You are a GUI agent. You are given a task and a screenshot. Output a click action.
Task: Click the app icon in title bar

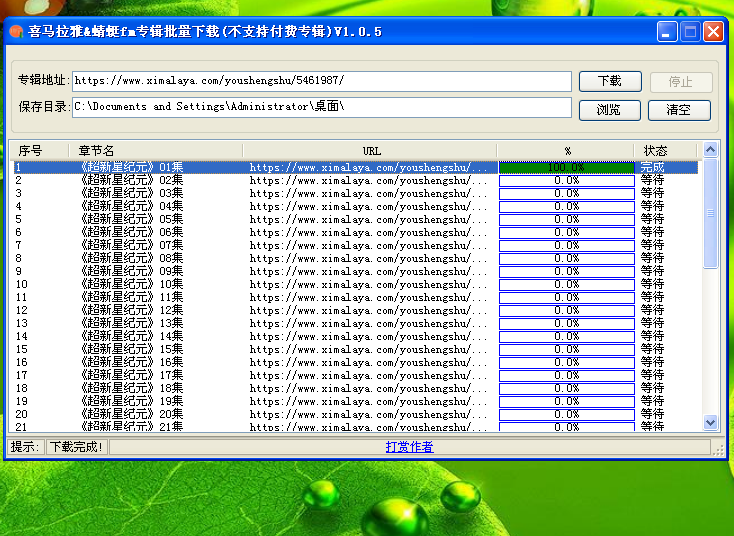[x=16, y=32]
